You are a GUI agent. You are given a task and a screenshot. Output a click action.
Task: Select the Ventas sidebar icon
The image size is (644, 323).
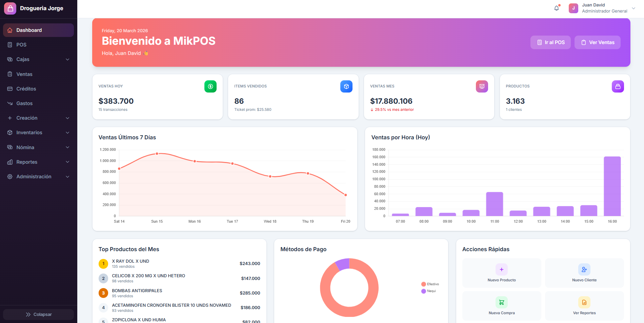10,74
